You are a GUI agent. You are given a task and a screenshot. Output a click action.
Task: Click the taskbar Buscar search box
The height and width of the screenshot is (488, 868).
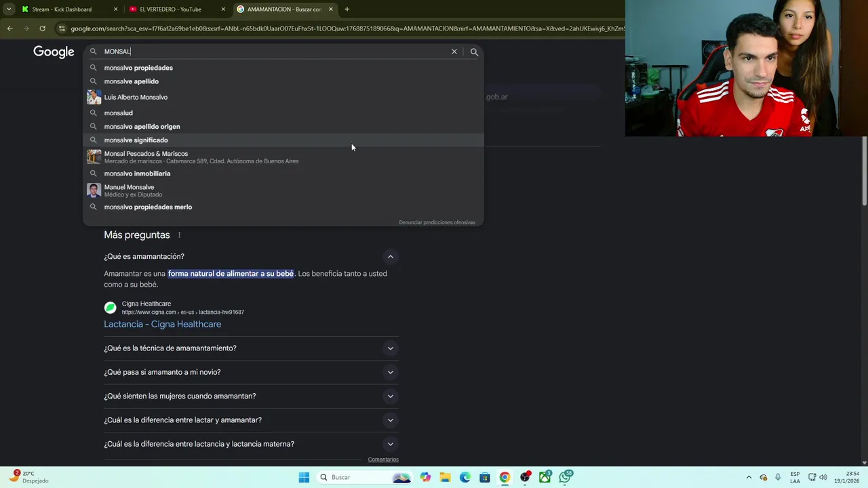(365, 477)
